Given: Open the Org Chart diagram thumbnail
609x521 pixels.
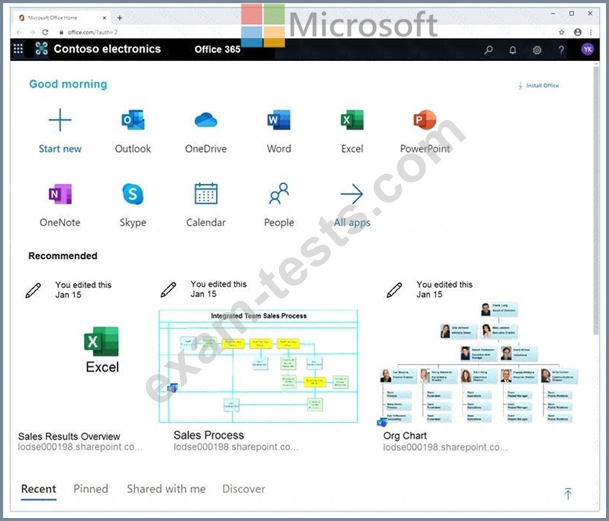Looking at the screenshot, I should tap(478, 363).
